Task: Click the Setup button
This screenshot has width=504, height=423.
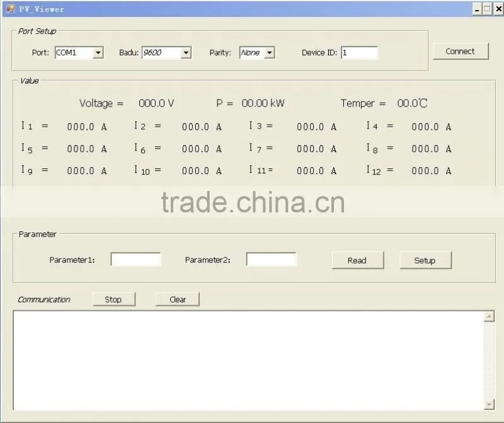Action: (425, 260)
